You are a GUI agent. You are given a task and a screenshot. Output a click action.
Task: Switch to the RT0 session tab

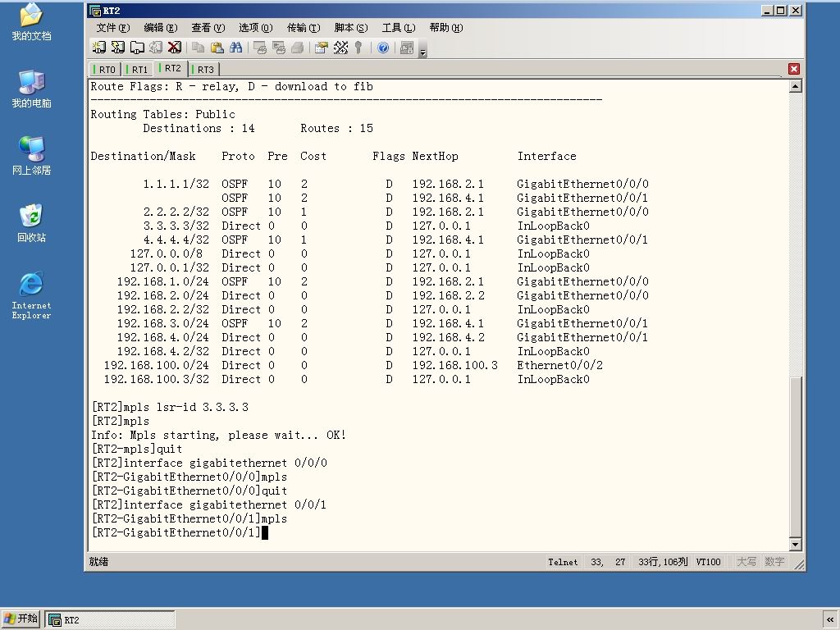pos(104,70)
